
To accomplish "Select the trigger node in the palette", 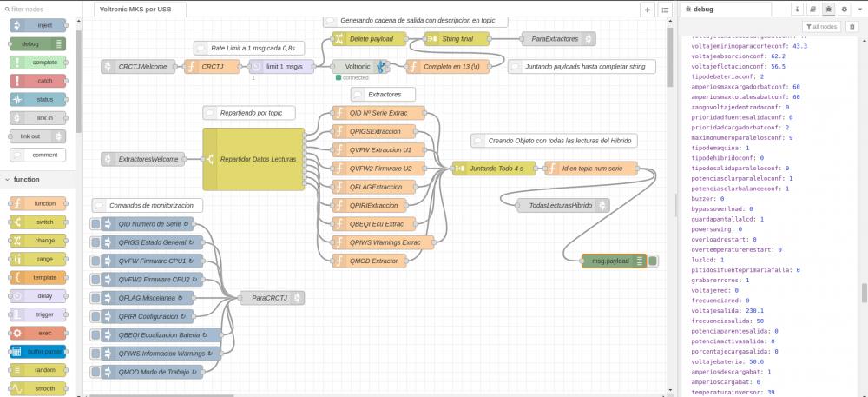I will [x=38, y=314].
